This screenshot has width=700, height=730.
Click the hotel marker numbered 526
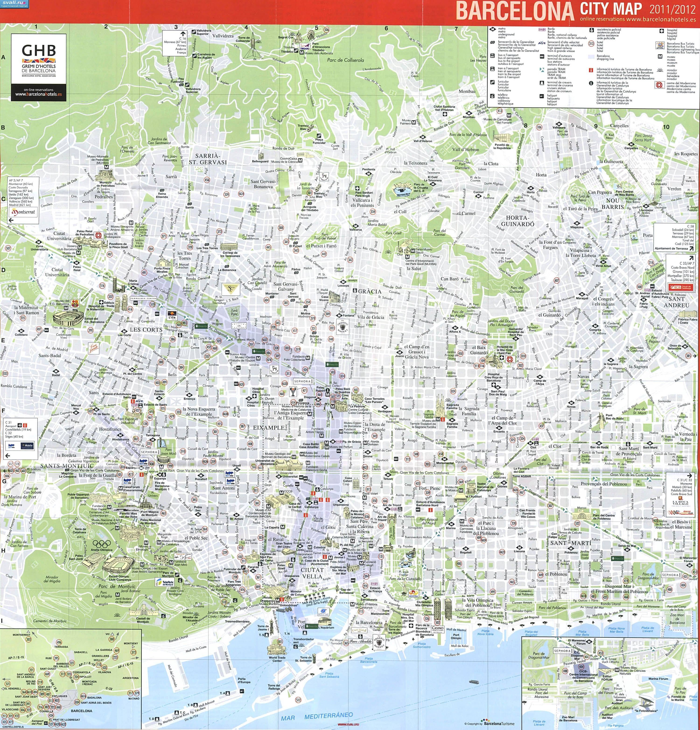click(x=427, y=619)
